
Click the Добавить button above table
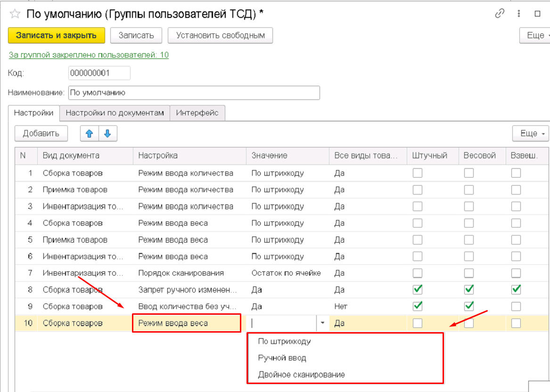click(41, 133)
